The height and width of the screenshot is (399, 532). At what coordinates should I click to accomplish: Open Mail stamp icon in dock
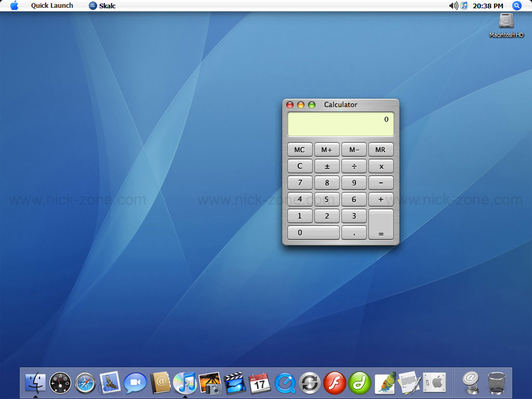(110, 382)
